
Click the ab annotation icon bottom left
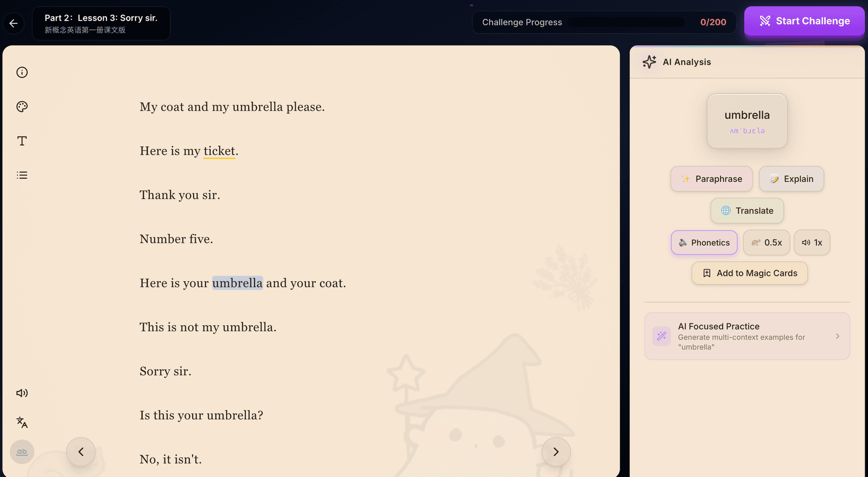(22, 451)
